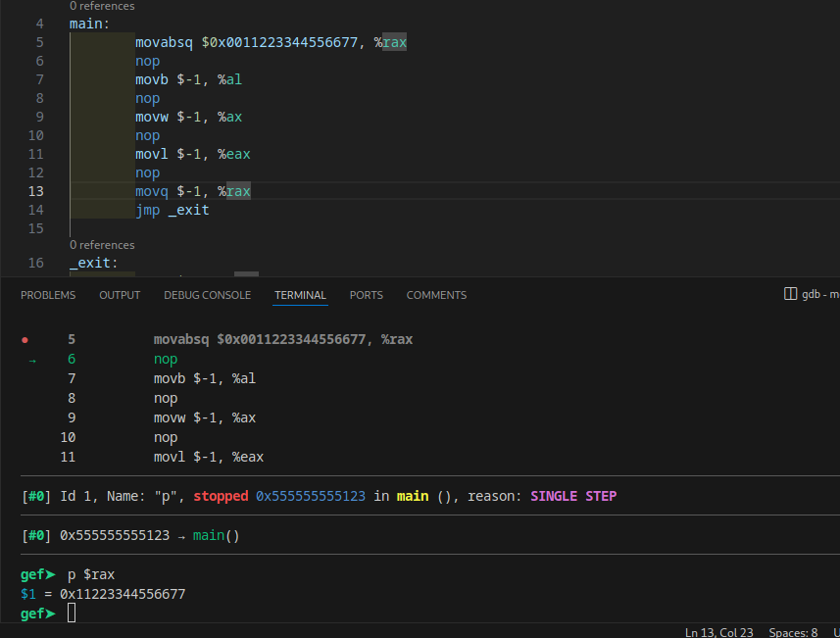This screenshot has height=638, width=840.
Task: Open the COMMENTS panel tab
Action: click(x=436, y=295)
